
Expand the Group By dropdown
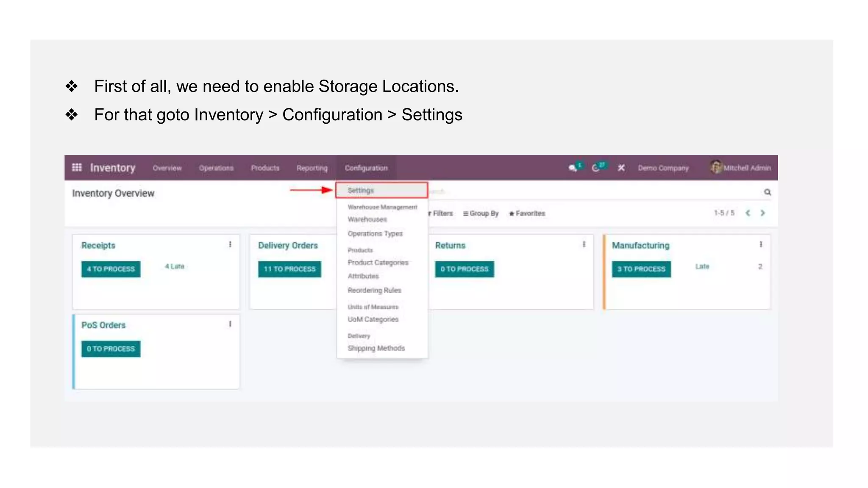(x=481, y=213)
